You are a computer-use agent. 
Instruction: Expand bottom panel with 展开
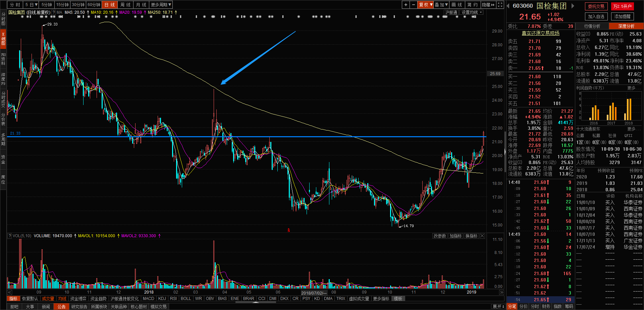pos(498,307)
